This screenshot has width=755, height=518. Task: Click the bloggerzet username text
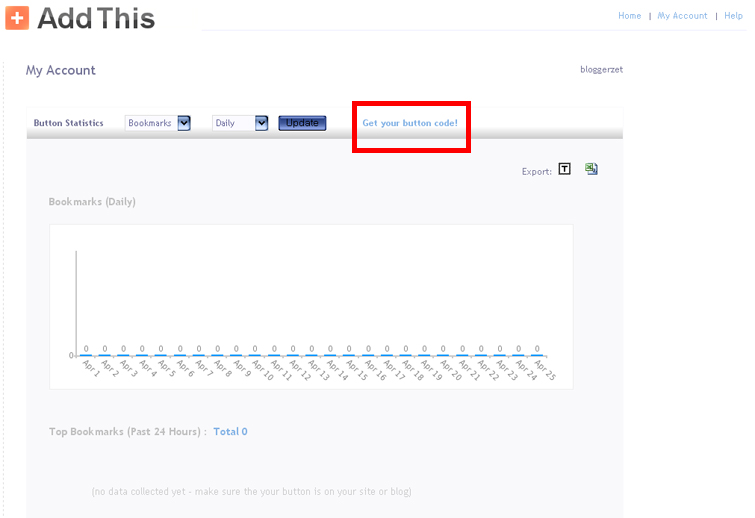coord(601,70)
